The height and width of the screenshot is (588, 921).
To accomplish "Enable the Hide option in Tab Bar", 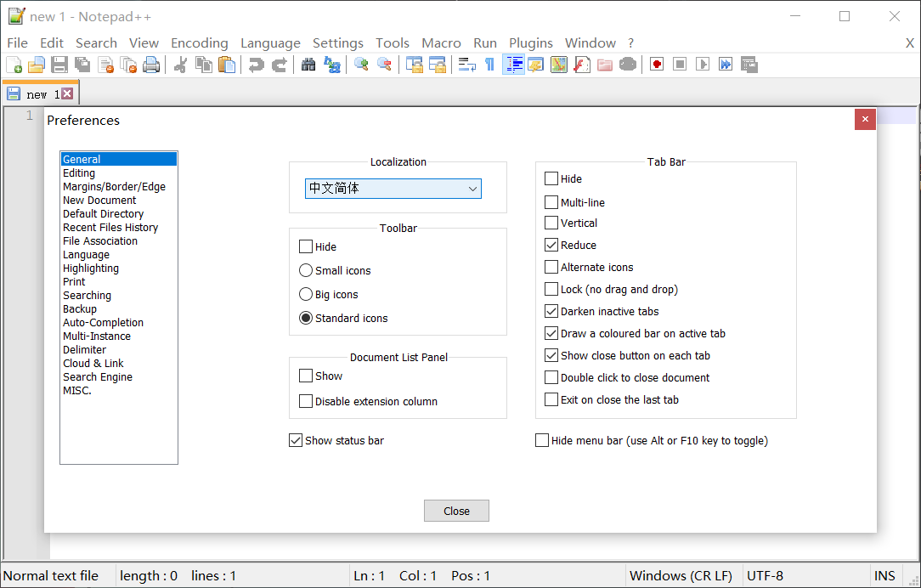I will [x=551, y=178].
